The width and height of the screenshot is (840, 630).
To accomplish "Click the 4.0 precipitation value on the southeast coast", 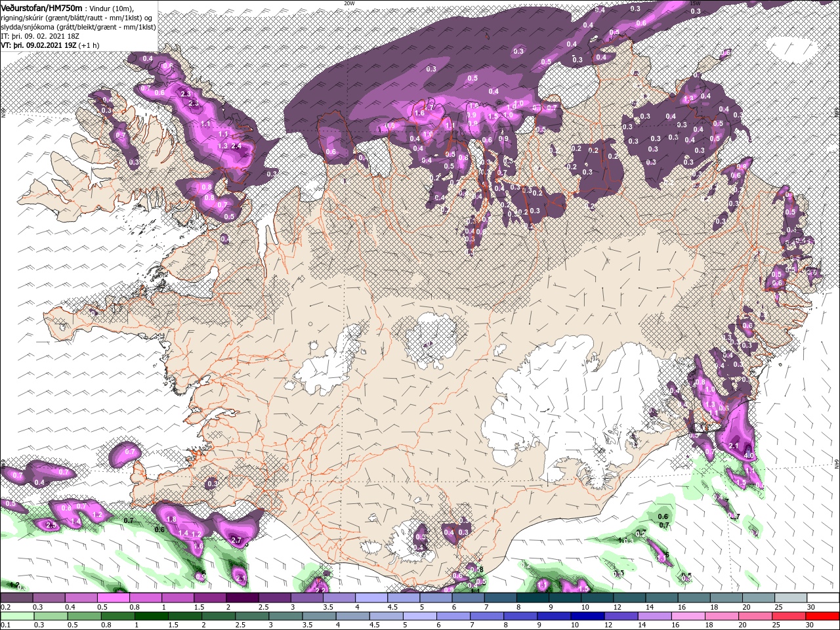I will point(748,455).
